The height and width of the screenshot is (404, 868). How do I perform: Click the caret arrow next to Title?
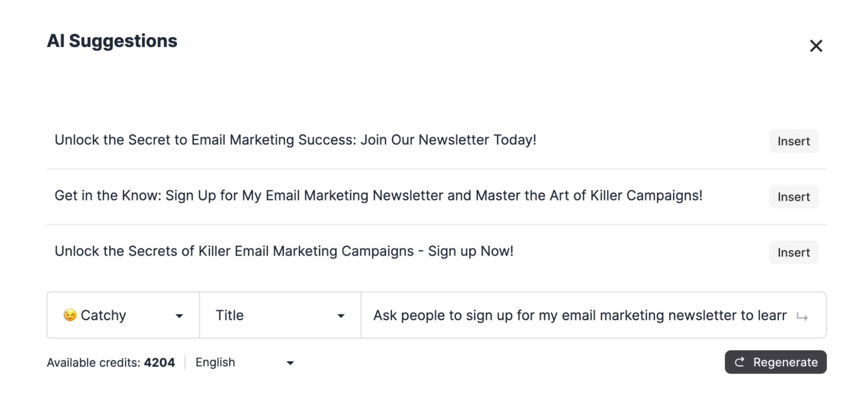point(341,316)
